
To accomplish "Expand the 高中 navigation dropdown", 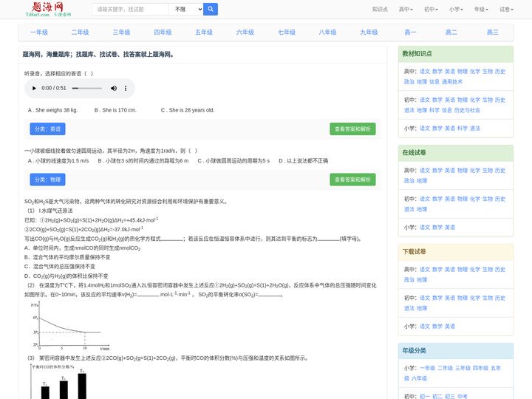I will (x=406, y=10).
